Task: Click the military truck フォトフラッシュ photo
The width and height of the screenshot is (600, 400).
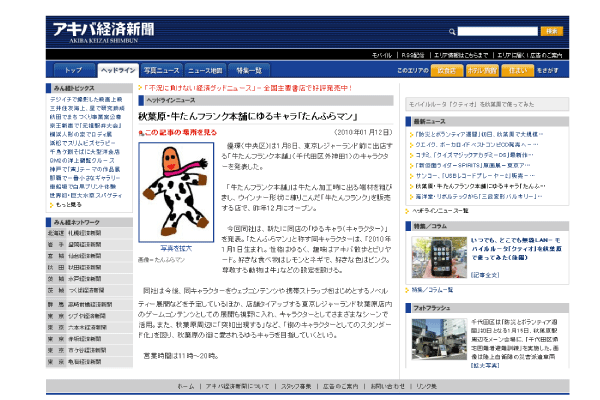Action: [439, 340]
